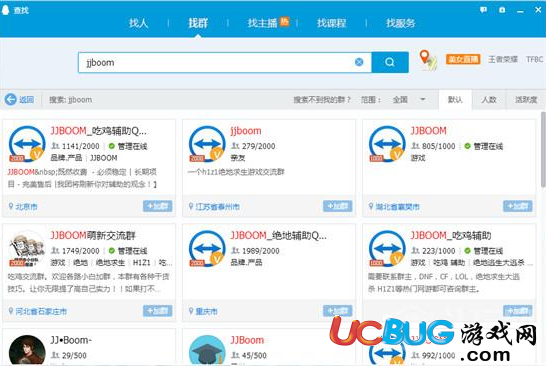
Task: Join the group with 223/1000 members
Action: 517,310
